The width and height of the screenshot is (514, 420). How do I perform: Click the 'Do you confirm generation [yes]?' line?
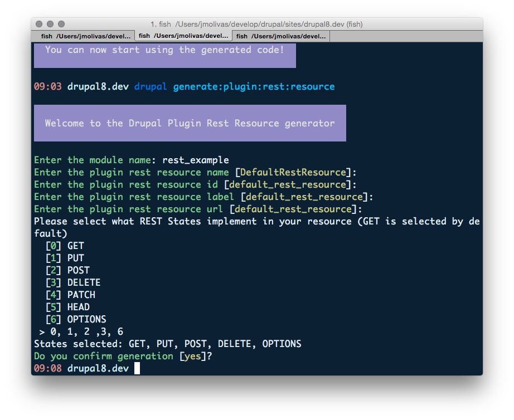pos(123,356)
